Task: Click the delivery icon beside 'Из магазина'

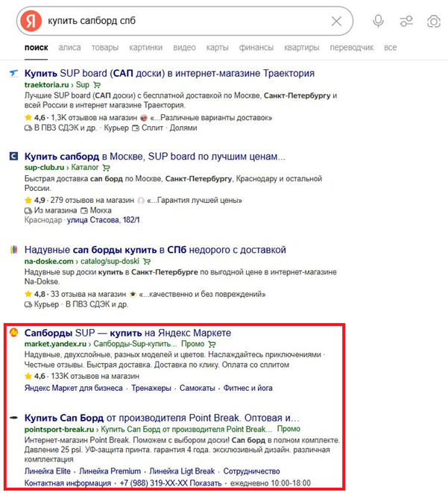Action: coord(28,210)
